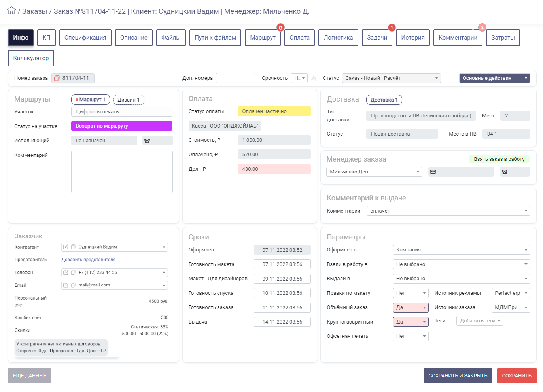Focus route Комментарий text area
This screenshot has width=543, height=392.
click(x=122, y=172)
